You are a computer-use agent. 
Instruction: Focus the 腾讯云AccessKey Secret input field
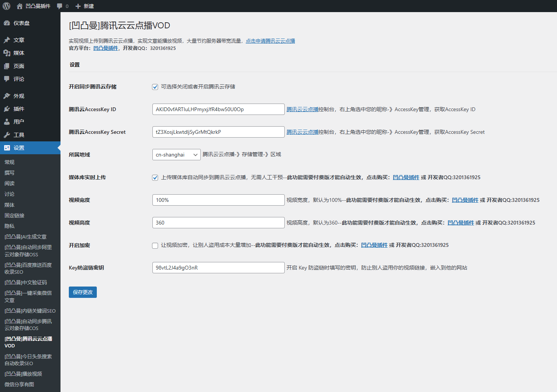pos(218,132)
